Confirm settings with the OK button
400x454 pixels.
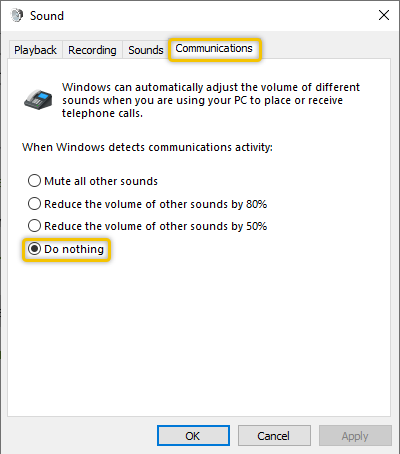pyautogui.click(x=193, y=436)
